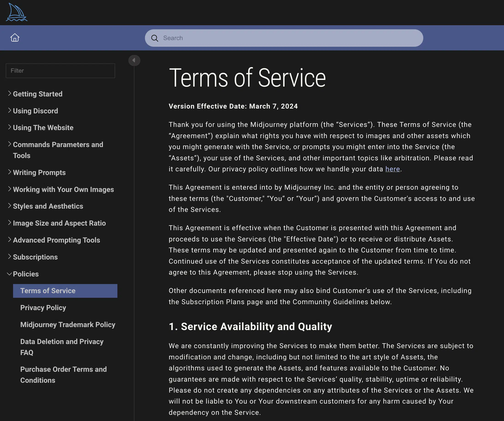Viewport: 504px width, 421px height.
Task: Click the home icon in the navbar
Action: point(15,38)
